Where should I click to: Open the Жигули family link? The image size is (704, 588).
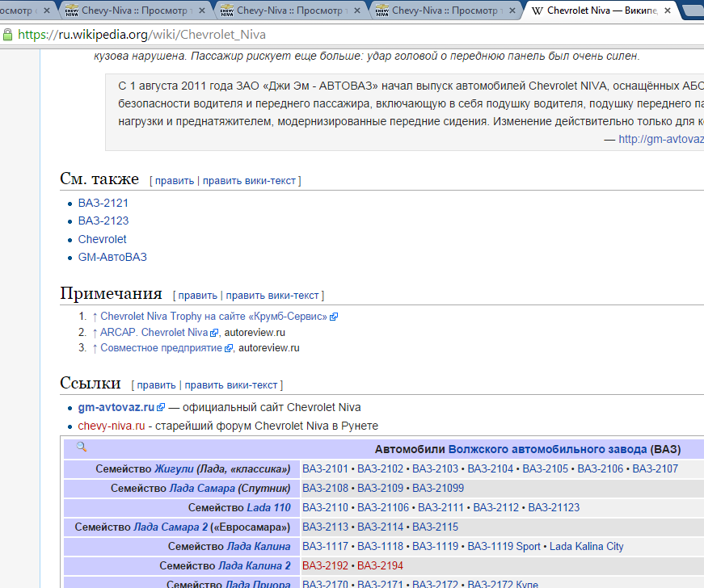click(x=174, y=469)
